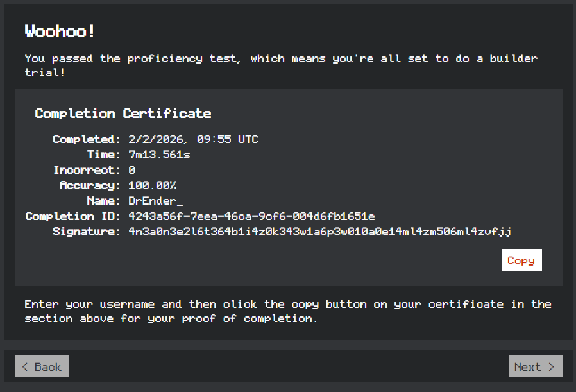Viewport: 576px width, 392px height.
Task: Click the Completed: field label
Action: [87, 139]
